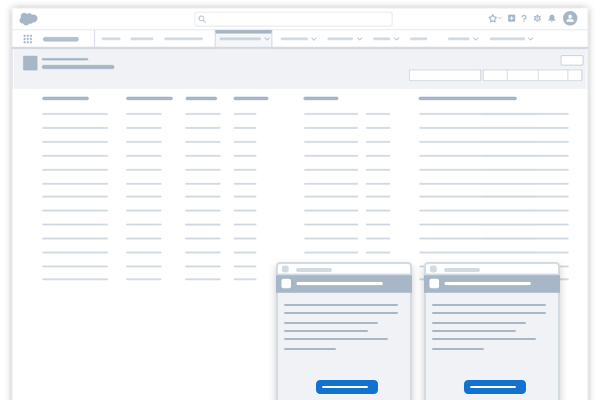
Task: Expand the last navigation tab's dropdown chevron
Action: [530, 39]
